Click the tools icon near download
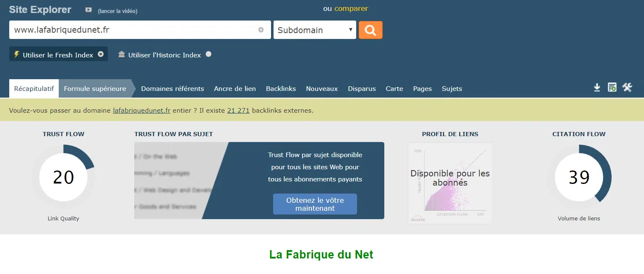This screenshot has height=274, width=644. pyautogui.click(x=627, y=87)
